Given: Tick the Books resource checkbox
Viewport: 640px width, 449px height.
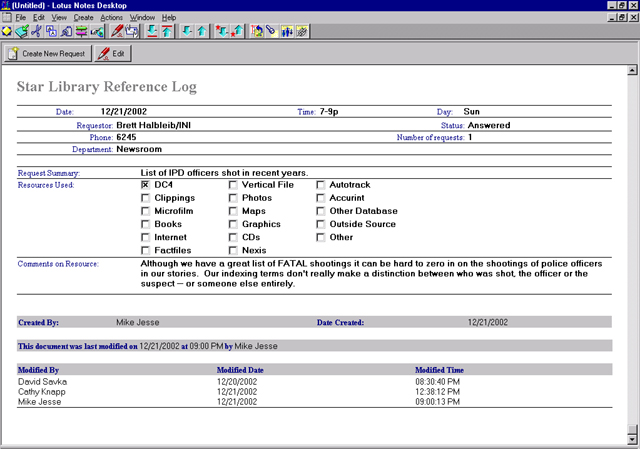Looking at the screenshot, I should pyautogui.click(x=145, y=224).
